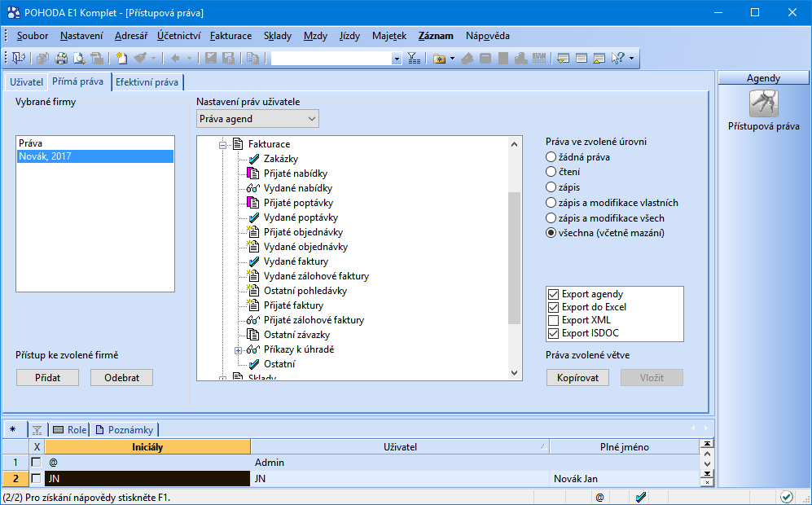Choose 'zápis a modifikace všech' rights

coord(551,218)
